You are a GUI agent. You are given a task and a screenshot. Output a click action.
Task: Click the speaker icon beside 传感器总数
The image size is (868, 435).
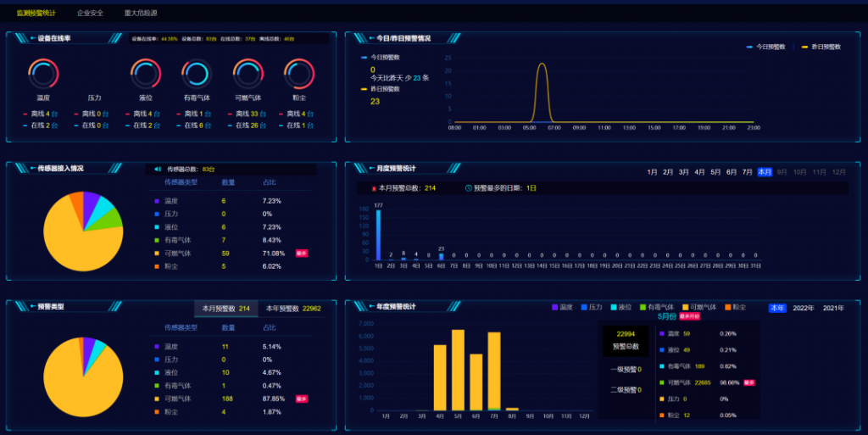pos(159,169)
